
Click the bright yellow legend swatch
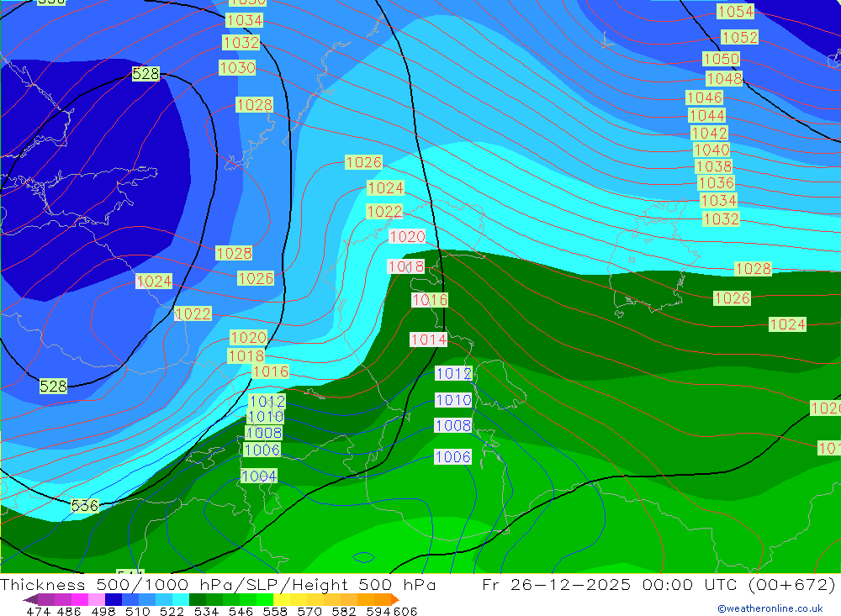282,599
